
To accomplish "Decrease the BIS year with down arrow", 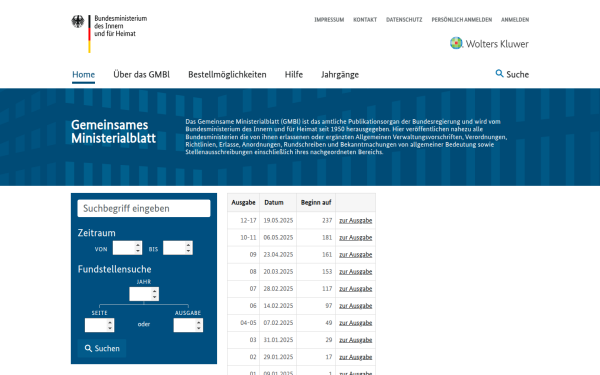I will point(188,251).
